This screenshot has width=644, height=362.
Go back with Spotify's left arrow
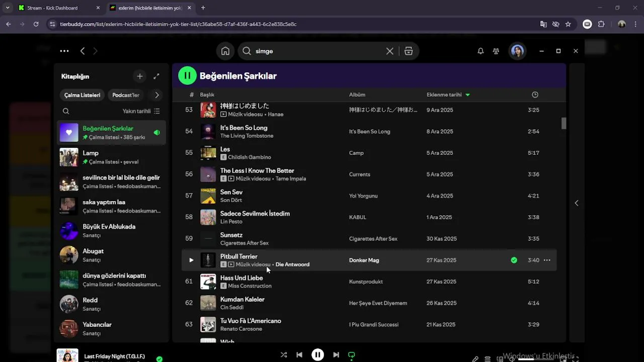pos(83,51)
